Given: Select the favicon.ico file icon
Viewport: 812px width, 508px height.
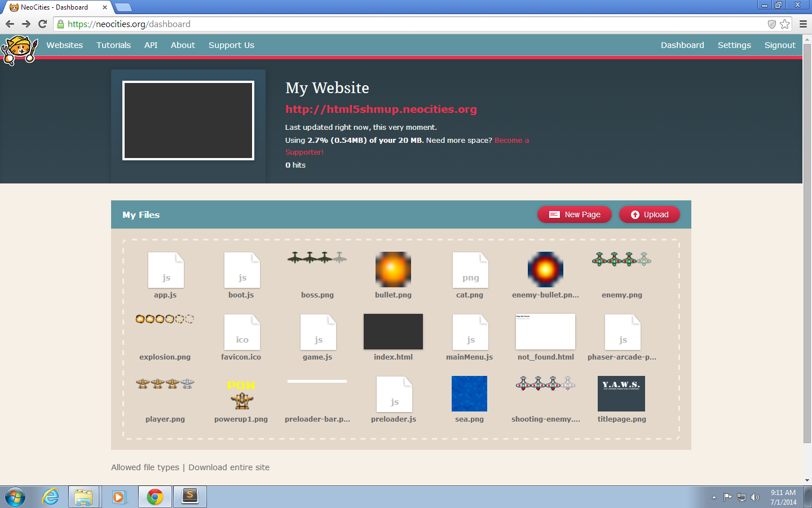Looking at the screenshot, I should (x=241, y=332).
